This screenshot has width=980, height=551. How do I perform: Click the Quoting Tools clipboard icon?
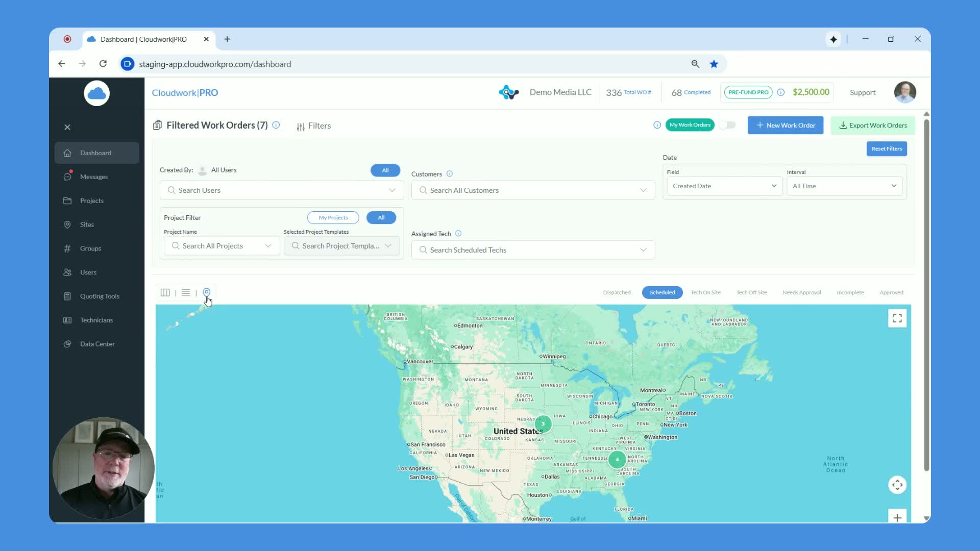tap(67, 296)
